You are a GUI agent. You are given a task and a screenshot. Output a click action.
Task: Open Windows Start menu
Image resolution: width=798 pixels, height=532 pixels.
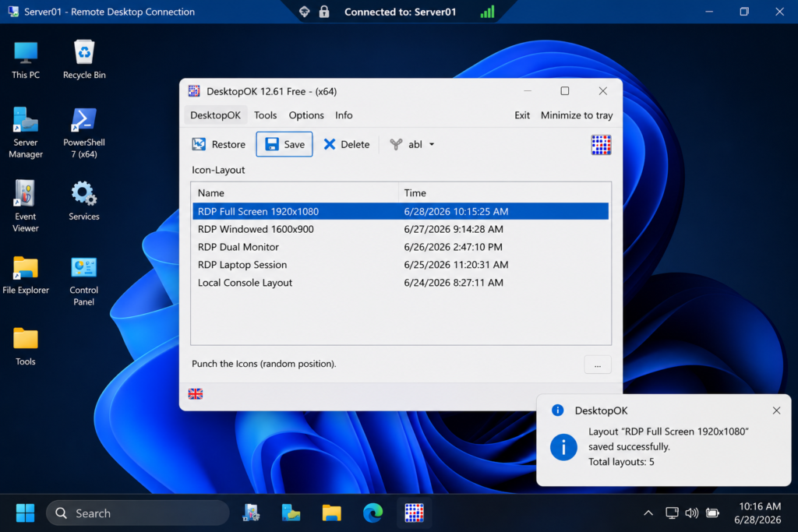25,513
